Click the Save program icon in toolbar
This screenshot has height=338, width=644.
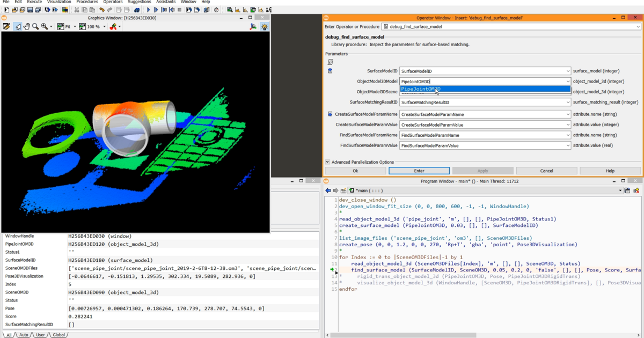31,10
